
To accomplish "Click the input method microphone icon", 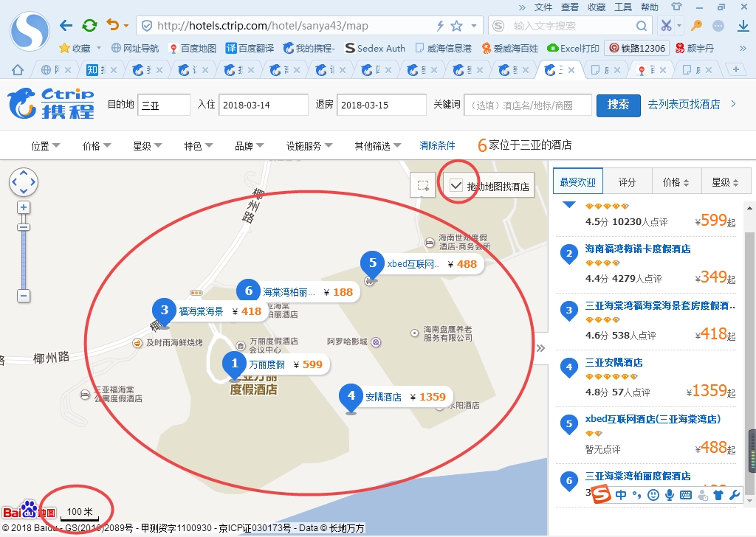I will [x=669, y=495].
